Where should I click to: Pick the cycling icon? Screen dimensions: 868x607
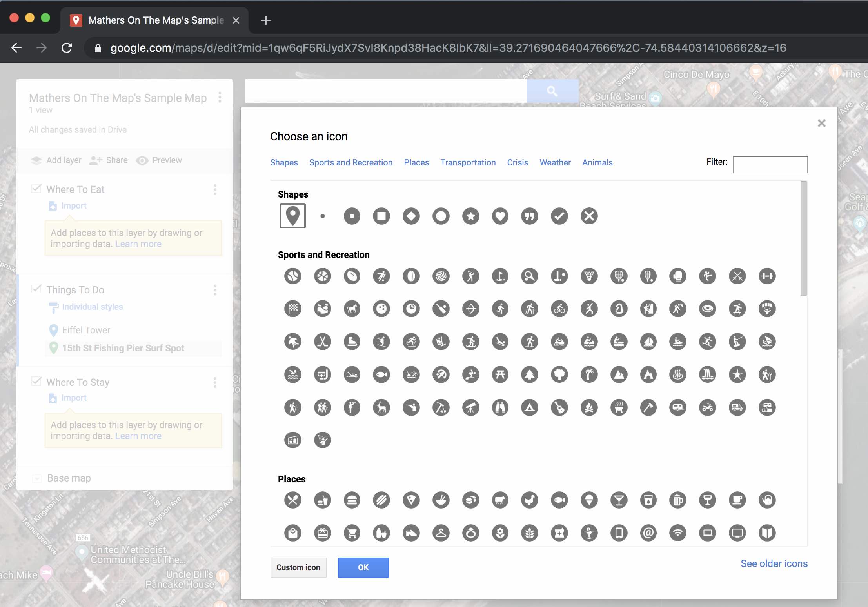559,309
